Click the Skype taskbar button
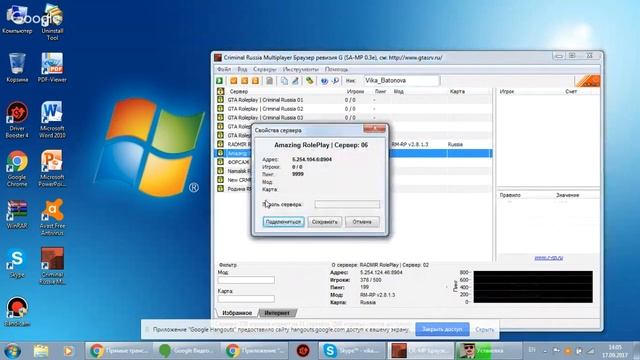640x360 pixels. 351,351
